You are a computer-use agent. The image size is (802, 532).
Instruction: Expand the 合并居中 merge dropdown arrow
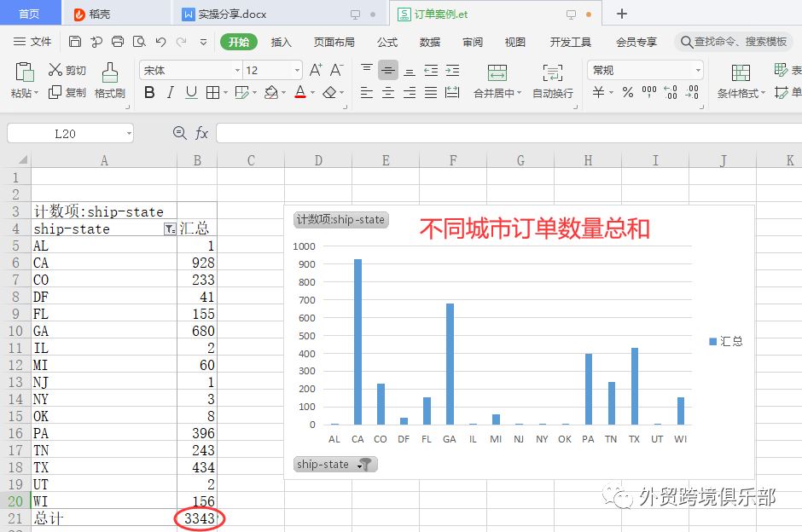pyautogui.click(x=519, y=93)
